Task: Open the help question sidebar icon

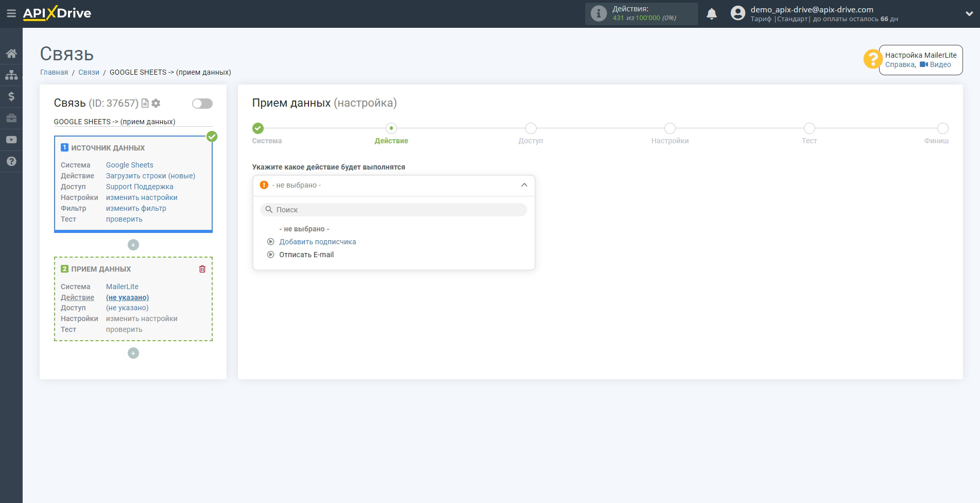Action: (11, 161)
